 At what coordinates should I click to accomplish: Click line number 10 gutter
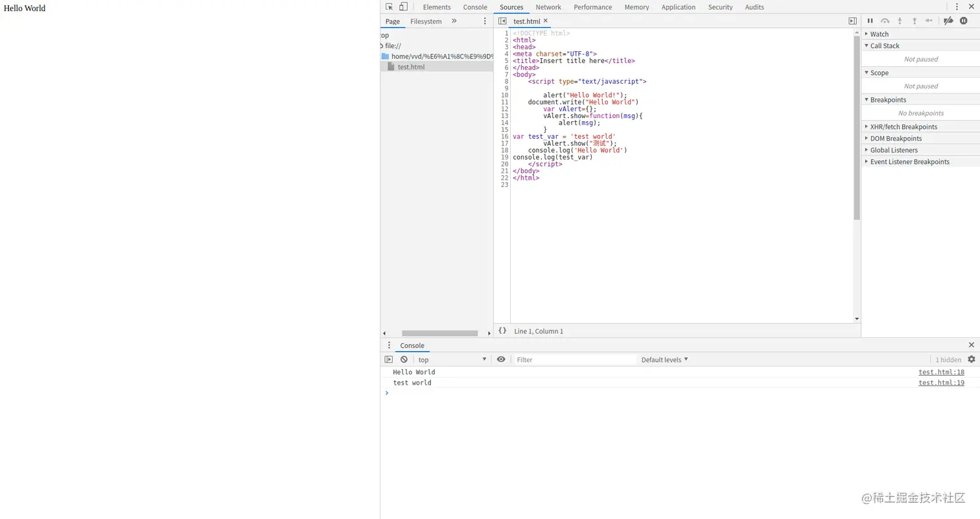tap(504, 95)
